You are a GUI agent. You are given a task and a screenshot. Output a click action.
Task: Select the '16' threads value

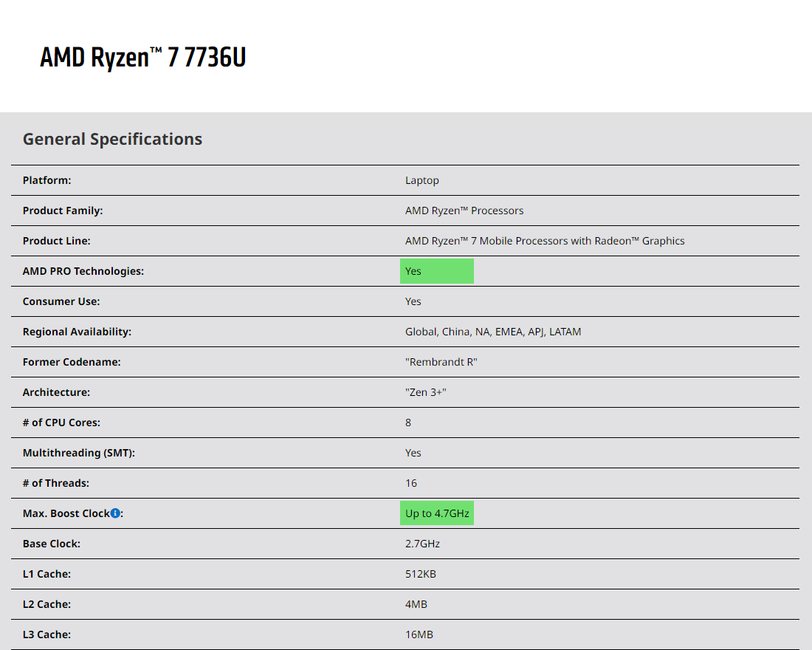pos(411,484)
